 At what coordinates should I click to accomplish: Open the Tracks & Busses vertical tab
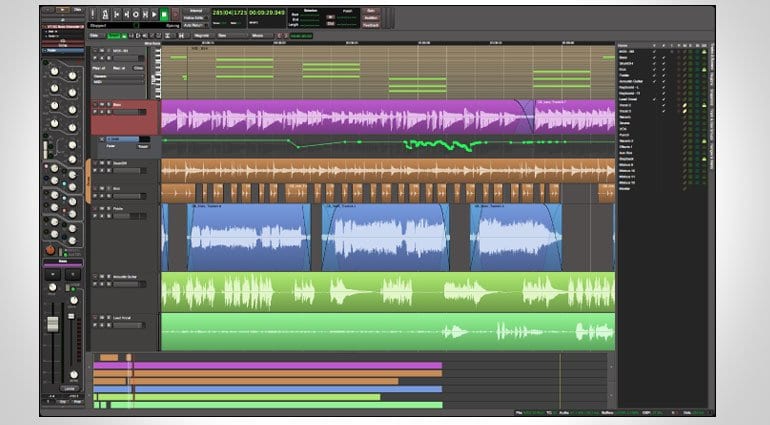coord(712,57)
